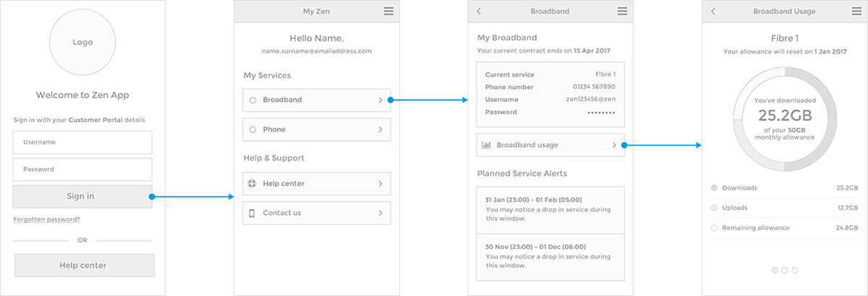
Task: Click the Contact us phone icon
Action: coord(252,213)
